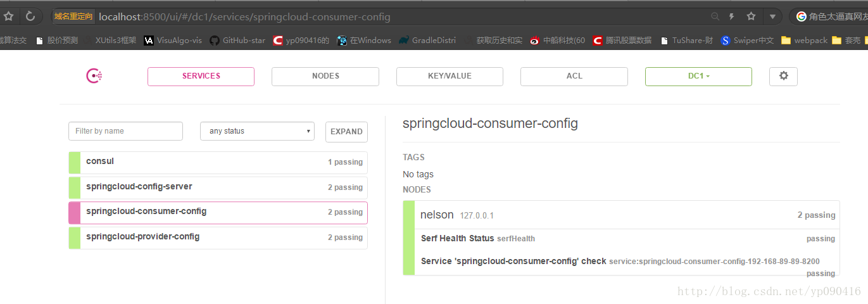
Task: Open the settings gear button
Action: pyautogui.click(x=783, y=76)
